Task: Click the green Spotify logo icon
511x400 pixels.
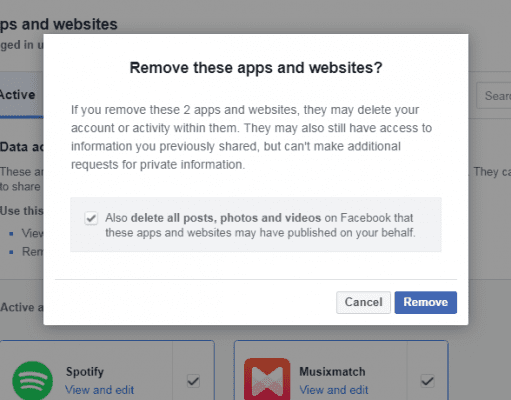Action: click(x=32, y=381)
